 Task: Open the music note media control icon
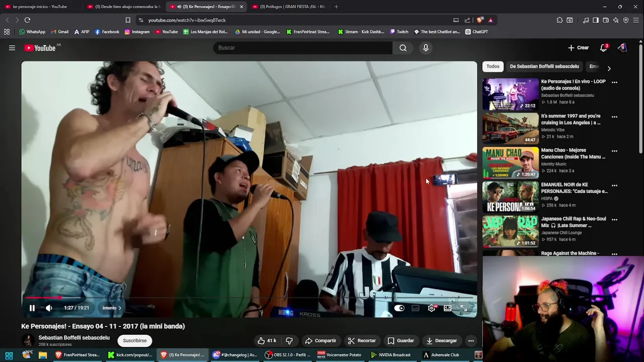[586, 20]
